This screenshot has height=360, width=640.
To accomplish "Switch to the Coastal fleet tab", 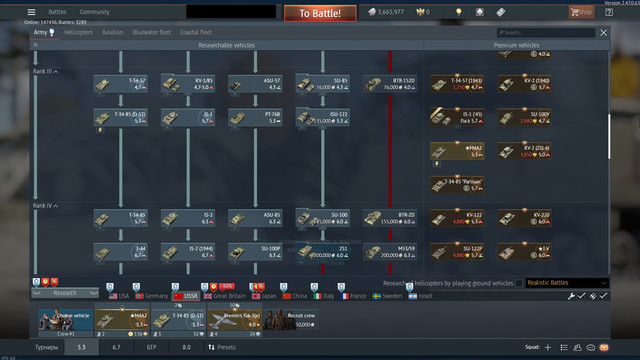I will click(196, 32).
